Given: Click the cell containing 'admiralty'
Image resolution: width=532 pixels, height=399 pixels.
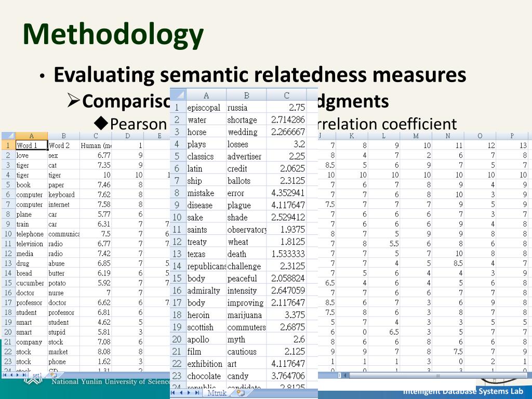Looking at the screenshot, I should tap(206, 290).
